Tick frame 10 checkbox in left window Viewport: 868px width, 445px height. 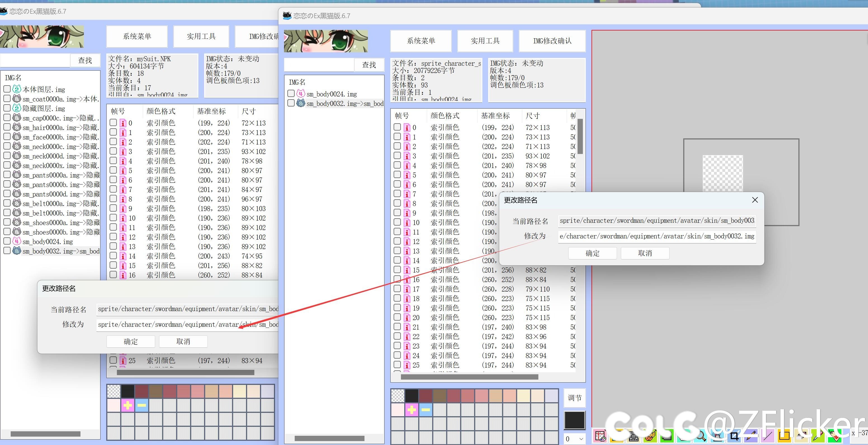[113, 218]
